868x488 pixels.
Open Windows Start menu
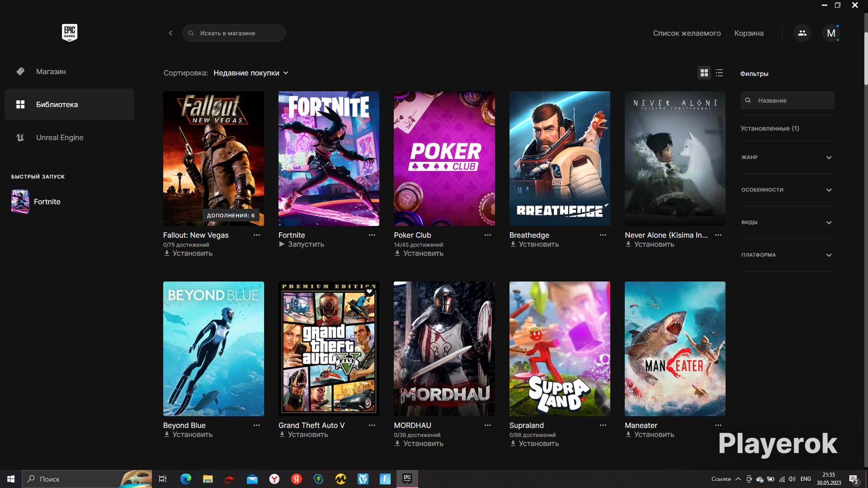point(11,479)
